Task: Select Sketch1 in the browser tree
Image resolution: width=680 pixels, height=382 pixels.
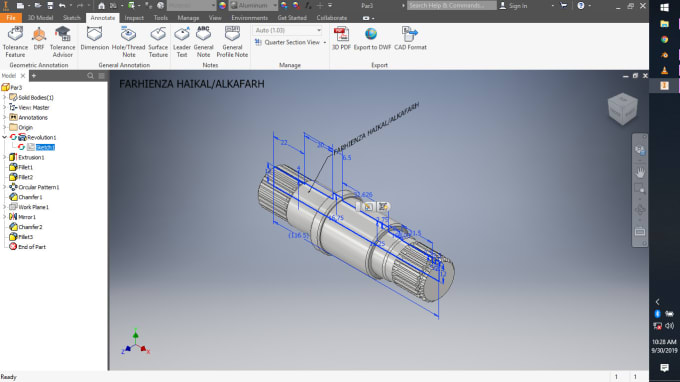Action: click(45, 147)
